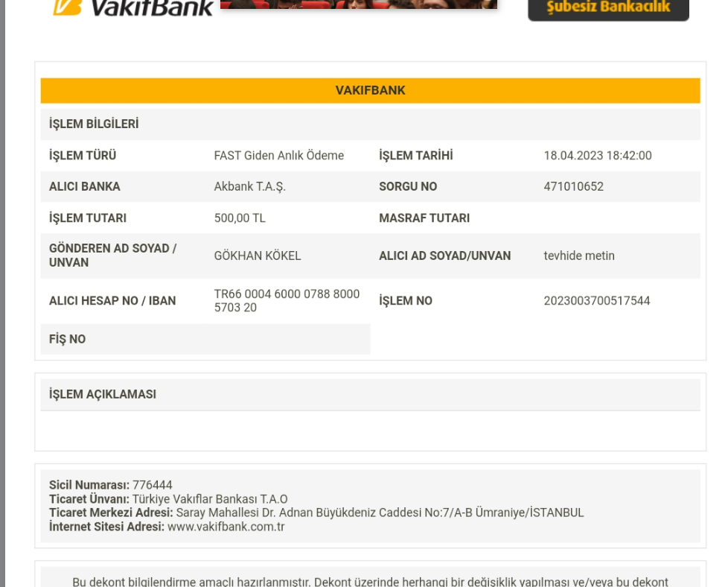Viewport: 728px width, 587px height.
Task: Click the İŞLEM TARİHİ label
Action: click(415, 156)
